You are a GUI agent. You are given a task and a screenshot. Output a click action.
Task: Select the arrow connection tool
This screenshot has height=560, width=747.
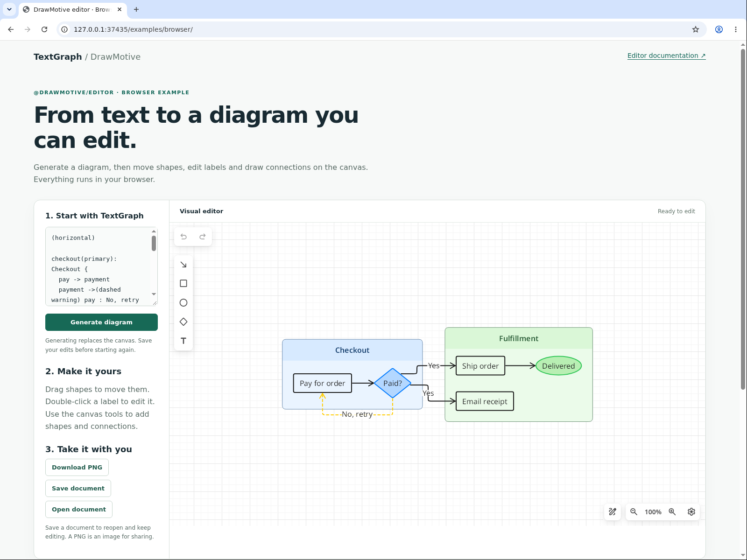pyautogui.click(x=183, y=265)
